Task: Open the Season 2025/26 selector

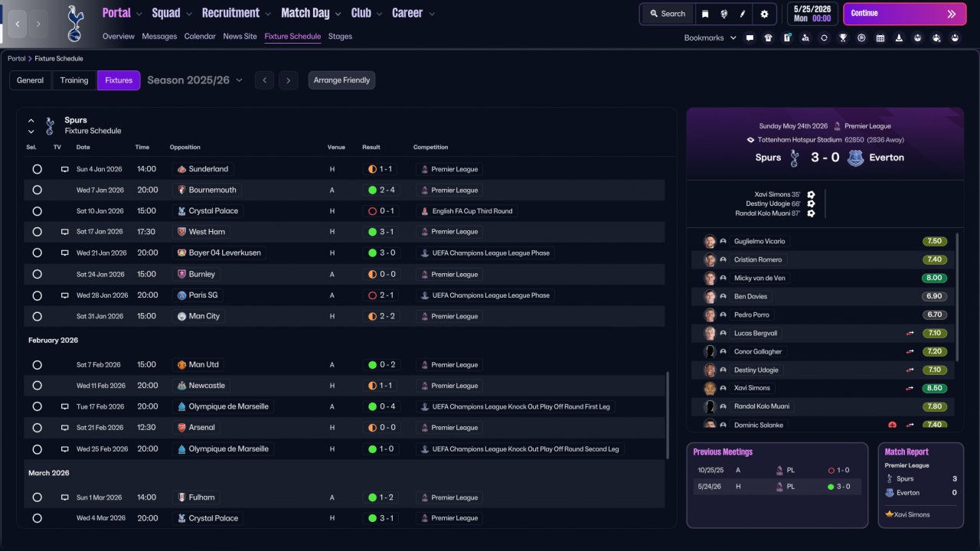Action: (194, 80)
